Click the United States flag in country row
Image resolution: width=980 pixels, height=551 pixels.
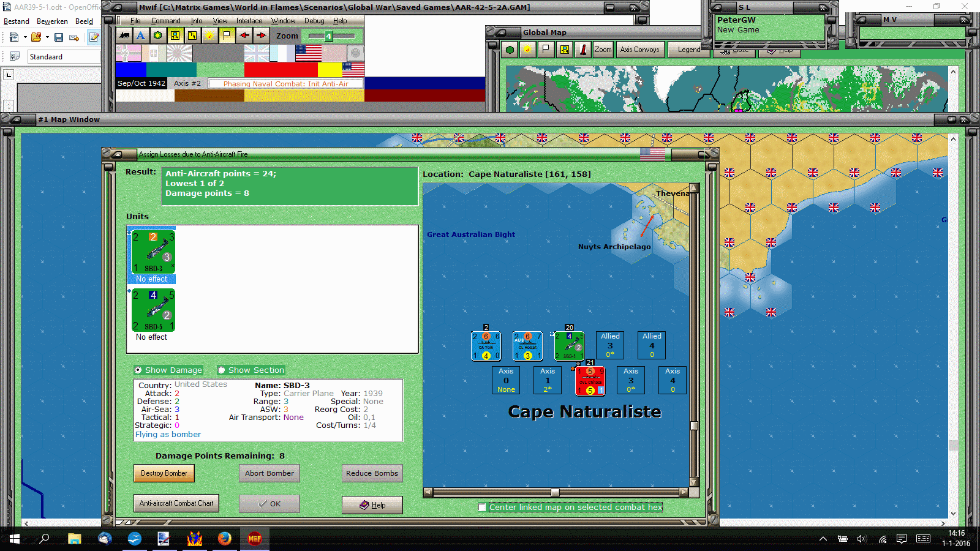308,53
